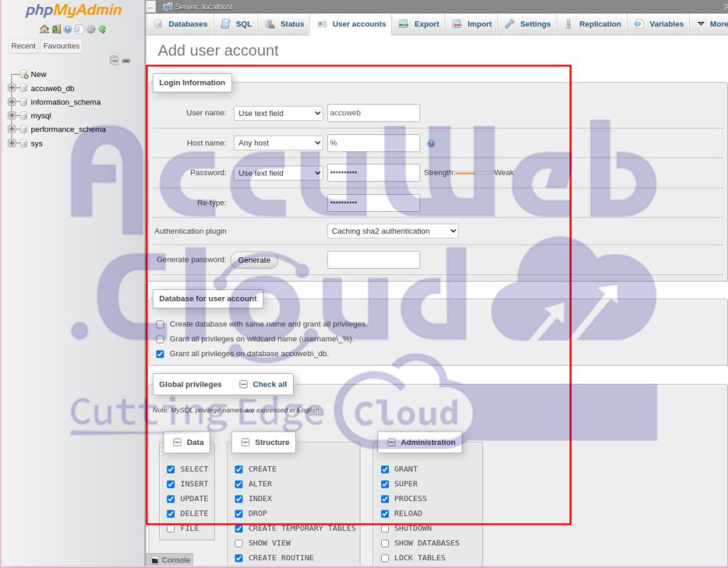Viewport: 728px width, 568px height.
Task: Collapse all tree nodes icon
Action: [x=114, y=60]
